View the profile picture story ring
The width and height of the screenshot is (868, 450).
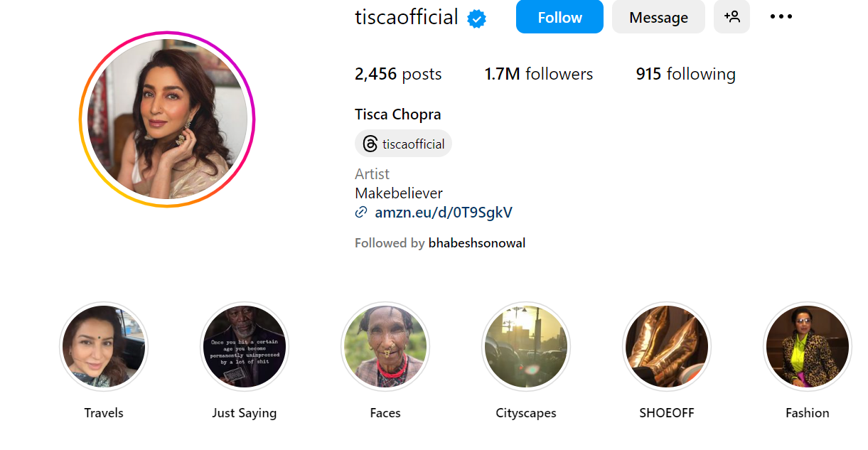click(x=167, y=119)
